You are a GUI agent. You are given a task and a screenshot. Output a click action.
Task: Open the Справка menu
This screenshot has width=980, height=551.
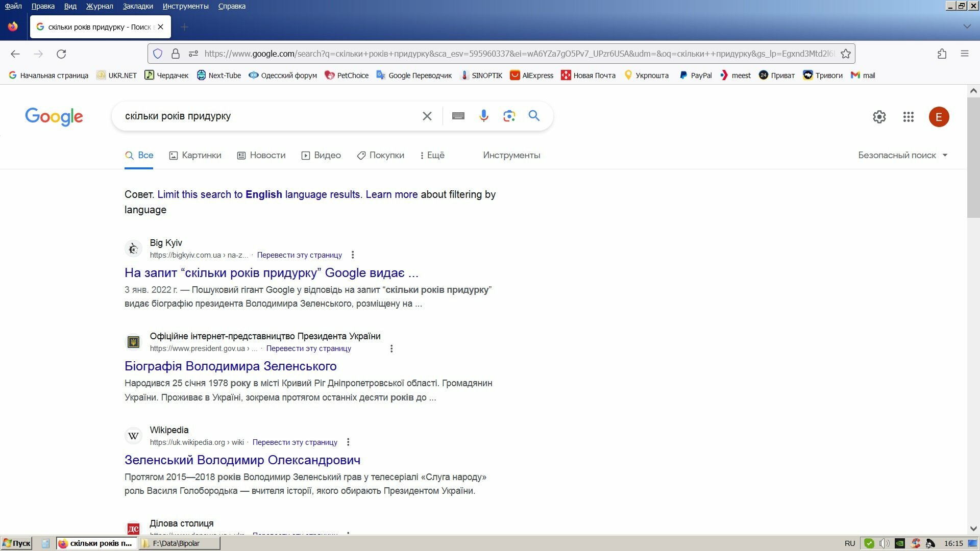pos(232,6)
